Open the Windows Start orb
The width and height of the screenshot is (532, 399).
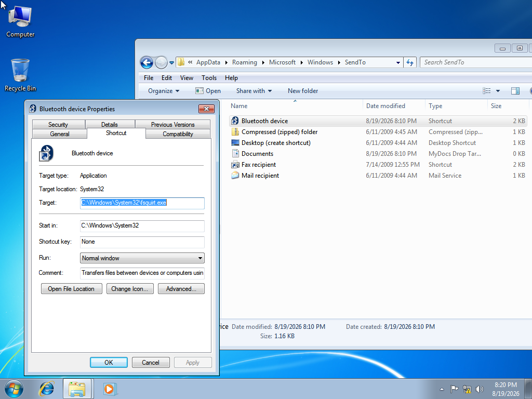[14, 389]
